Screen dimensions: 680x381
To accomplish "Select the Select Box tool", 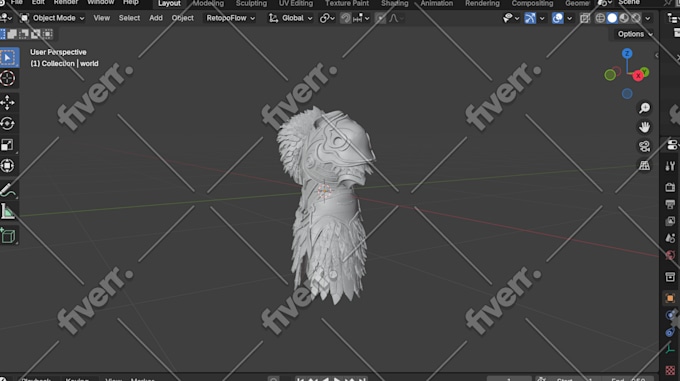I will [x=8, y=58].
